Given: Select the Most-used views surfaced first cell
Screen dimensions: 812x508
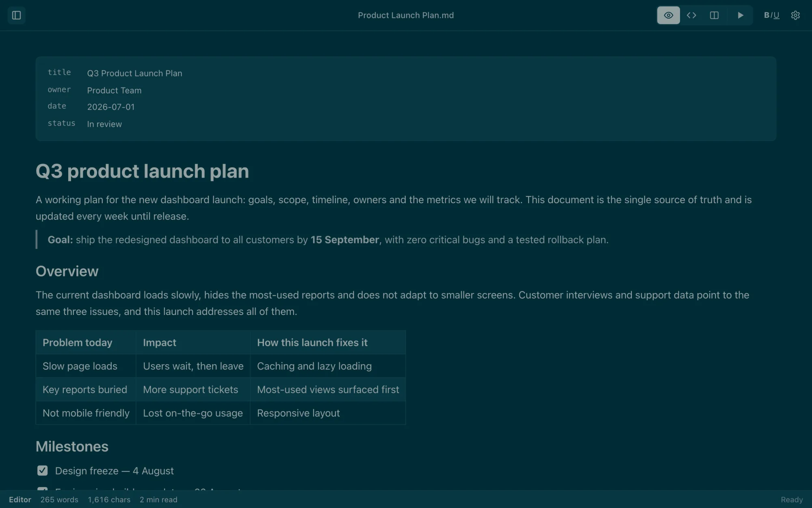Looking at the screenshot, I should (x=328, y=390).
